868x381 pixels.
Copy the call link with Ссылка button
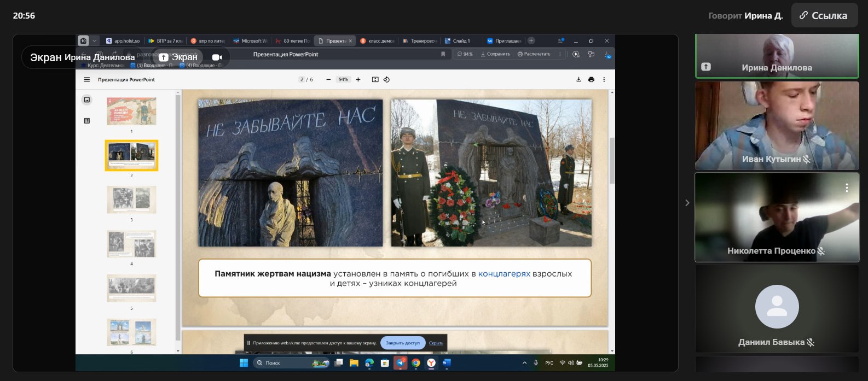(x=824, y=16)
